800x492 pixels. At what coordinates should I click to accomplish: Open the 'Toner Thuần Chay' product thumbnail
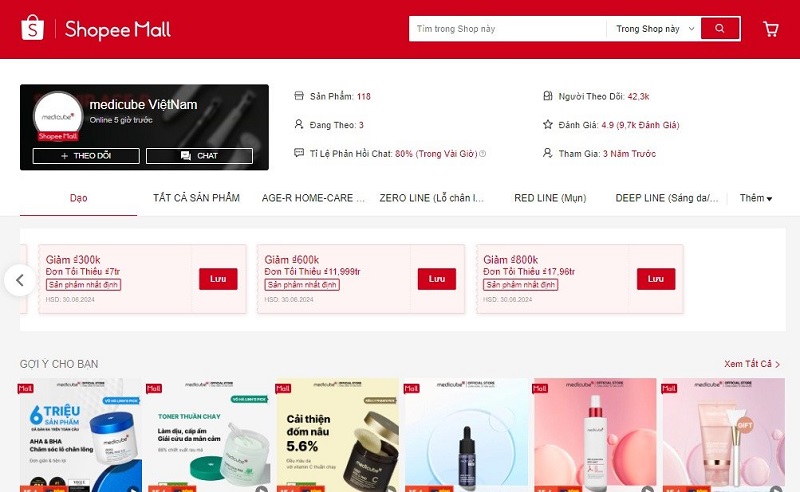click(x=210, y=435)
